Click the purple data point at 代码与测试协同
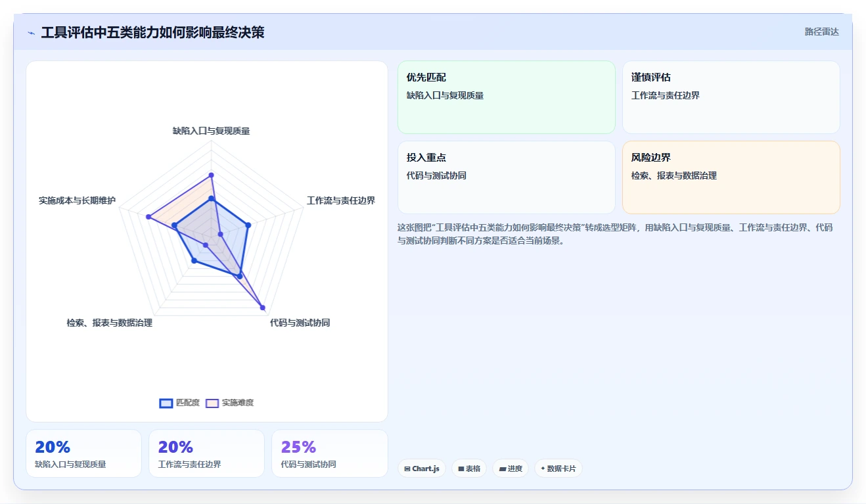 [x=262, y=308]
